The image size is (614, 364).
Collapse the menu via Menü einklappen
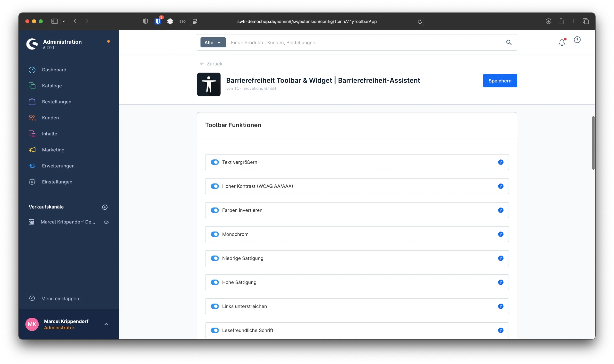click(60, 298)
